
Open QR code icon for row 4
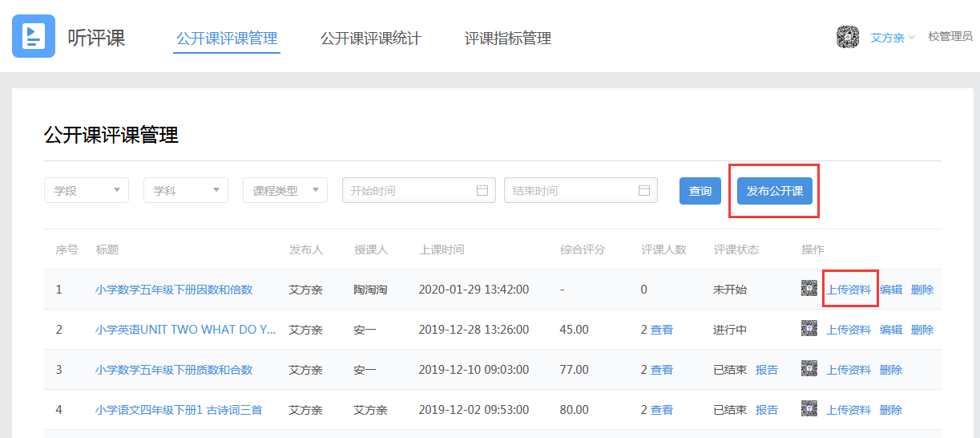coord(809,409)
